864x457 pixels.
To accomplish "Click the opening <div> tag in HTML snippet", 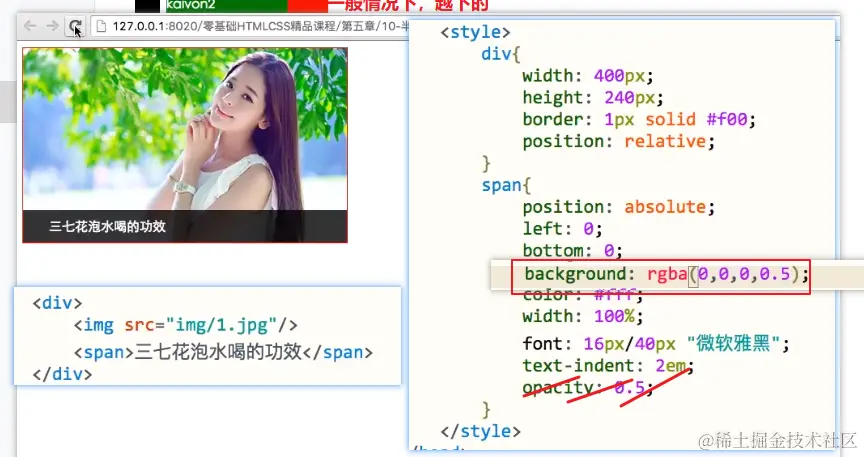I will coord(57,303).
